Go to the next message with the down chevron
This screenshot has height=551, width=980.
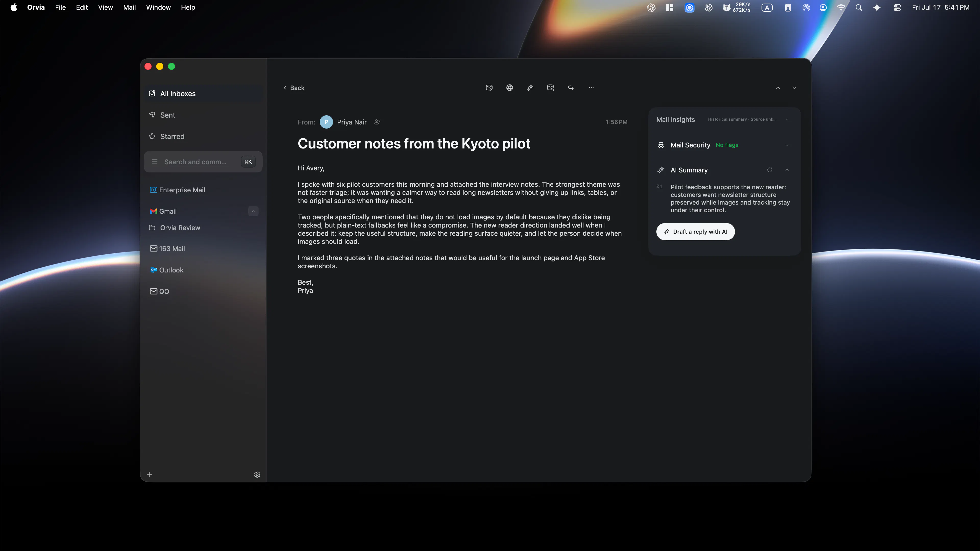coord(794,88)
